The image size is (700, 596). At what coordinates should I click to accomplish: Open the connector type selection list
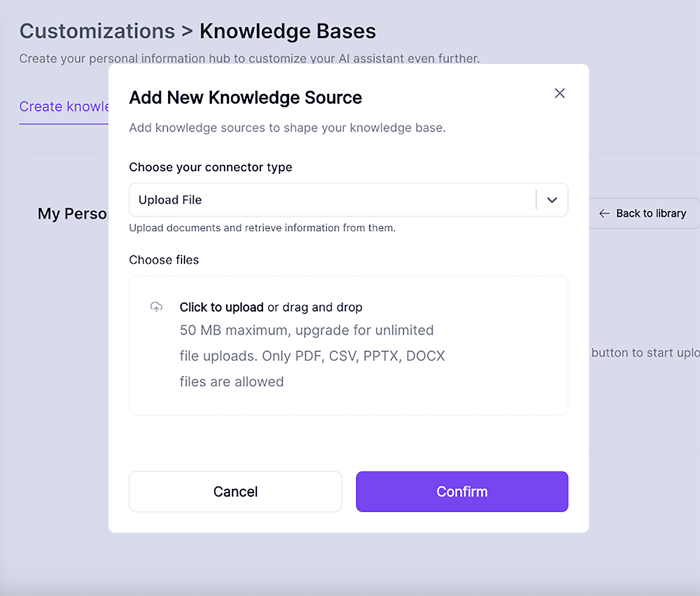click(348, 200)
